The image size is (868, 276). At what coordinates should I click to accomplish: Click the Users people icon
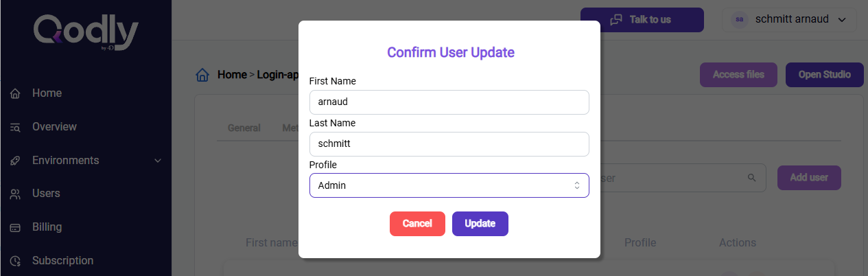tap(15, 194)
